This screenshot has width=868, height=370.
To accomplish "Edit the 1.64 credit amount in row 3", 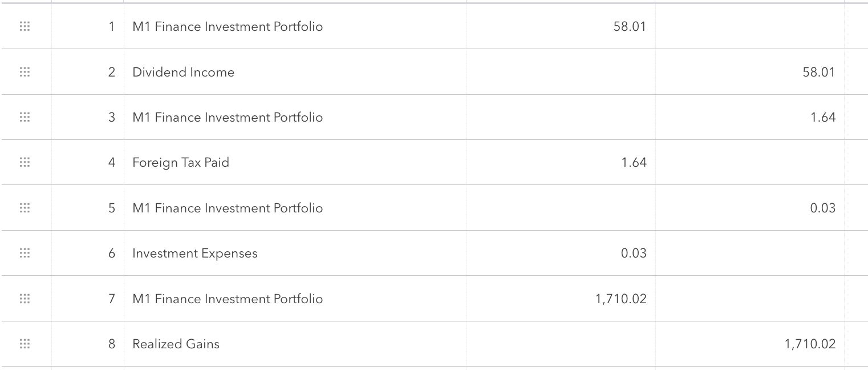I will (823, 117).
